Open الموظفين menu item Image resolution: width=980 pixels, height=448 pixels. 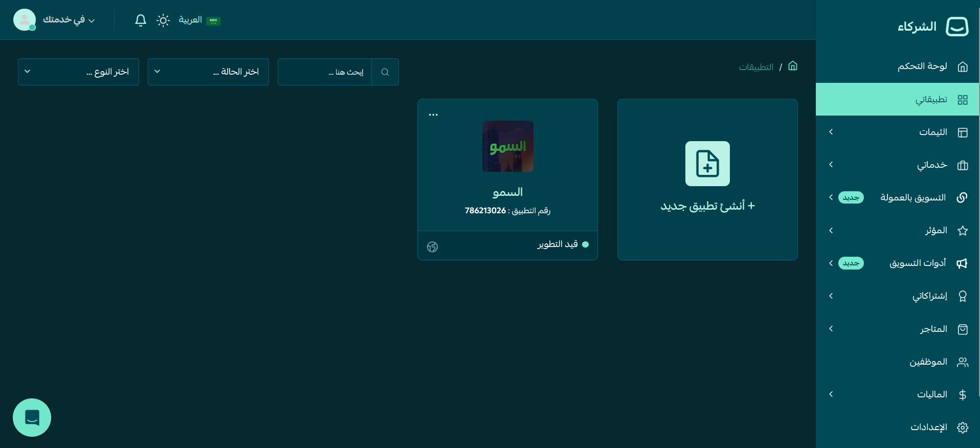point(898,362)
